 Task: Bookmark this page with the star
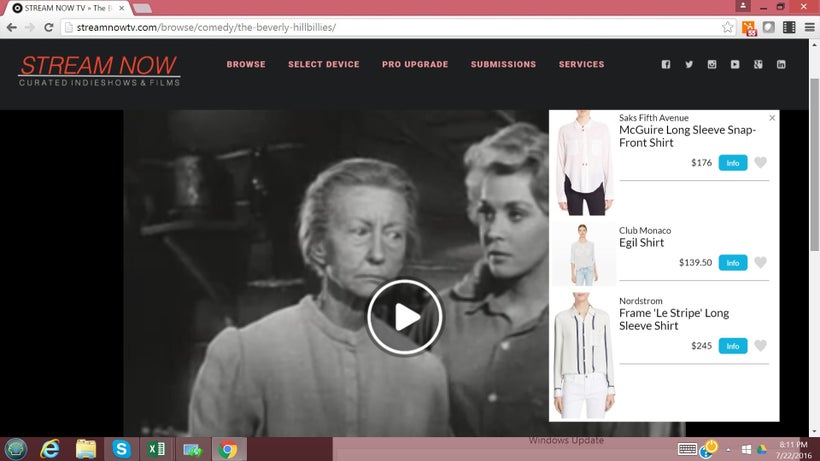click(x=727, y=27)
